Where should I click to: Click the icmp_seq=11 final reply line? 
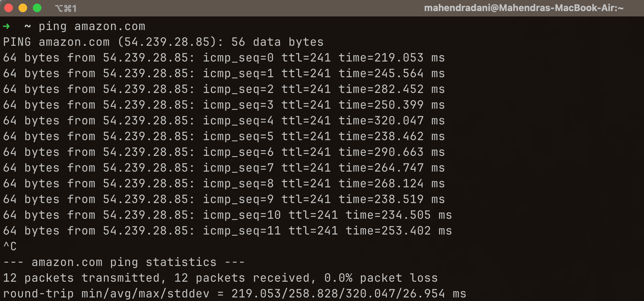tap(241, 231)
